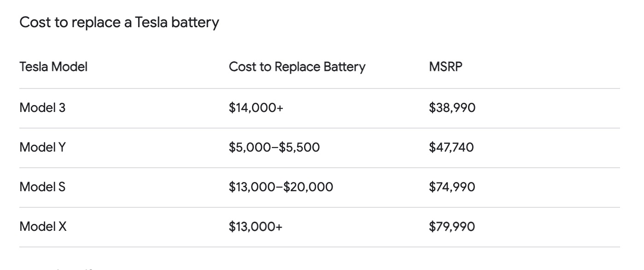Image resolution: width=644 pixels, height=270 pixels.
Task: Select the $13,000+ battery cost cell
Action: coord(256,227)
